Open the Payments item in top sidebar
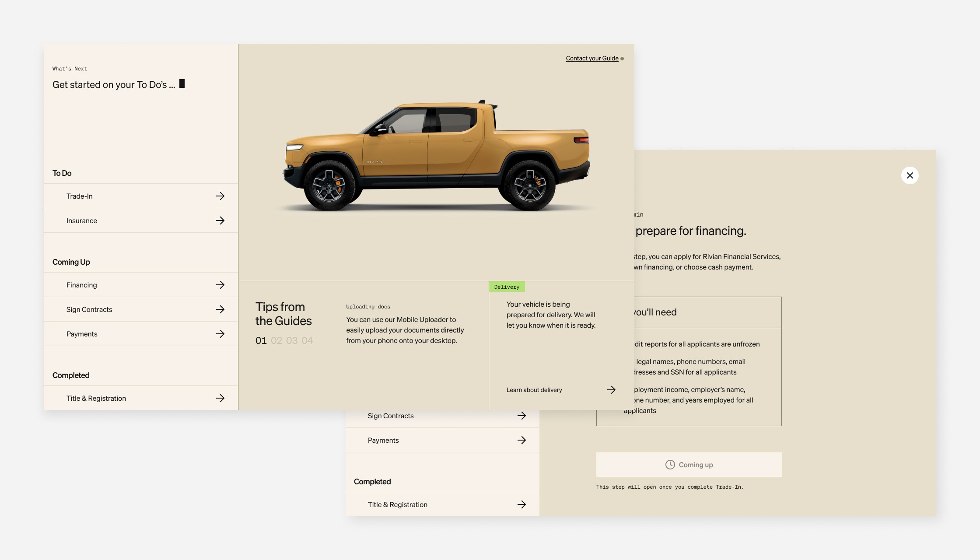 82,334
